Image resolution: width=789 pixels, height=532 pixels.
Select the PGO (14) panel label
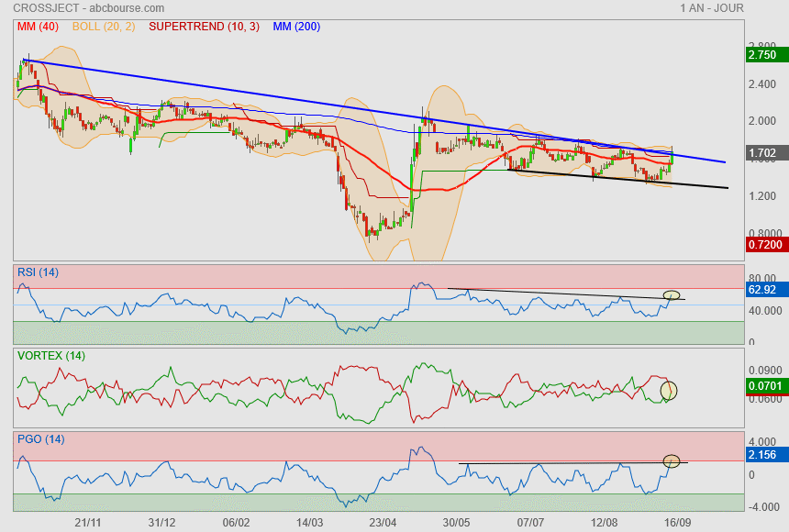[x=40, y=438]
